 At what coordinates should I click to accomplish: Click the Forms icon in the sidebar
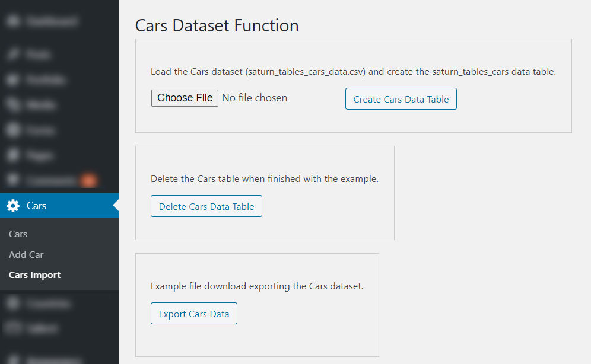[13, 130]
